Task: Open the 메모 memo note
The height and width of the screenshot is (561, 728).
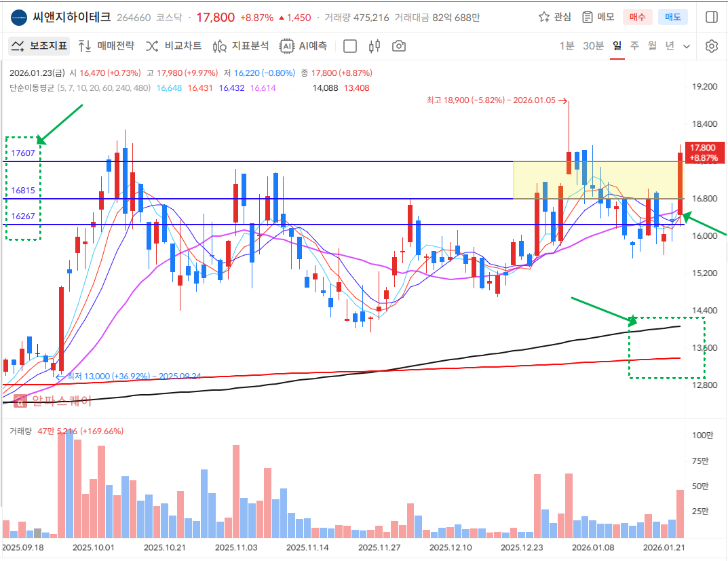Action: coord(598,17)
